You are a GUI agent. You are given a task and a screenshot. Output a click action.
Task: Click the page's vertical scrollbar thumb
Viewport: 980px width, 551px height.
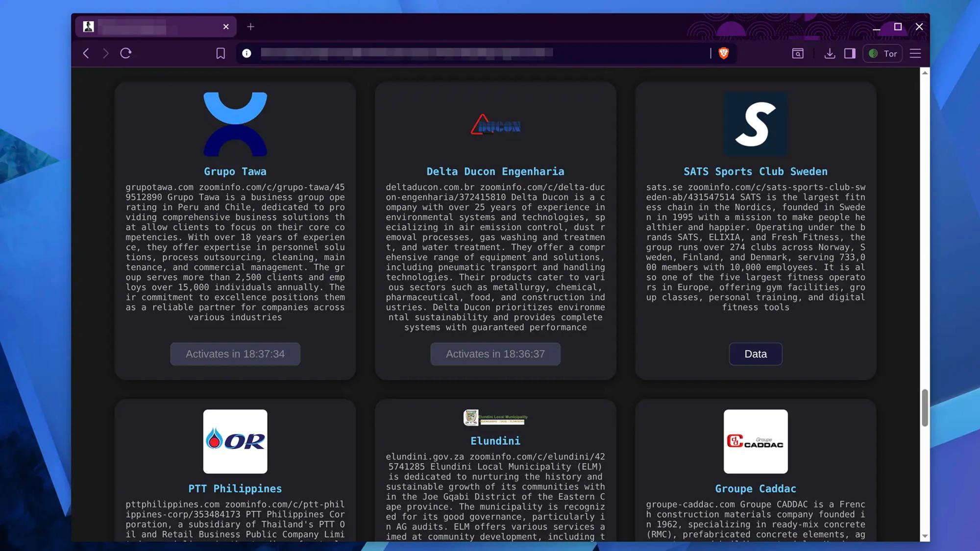pos(925,407)
